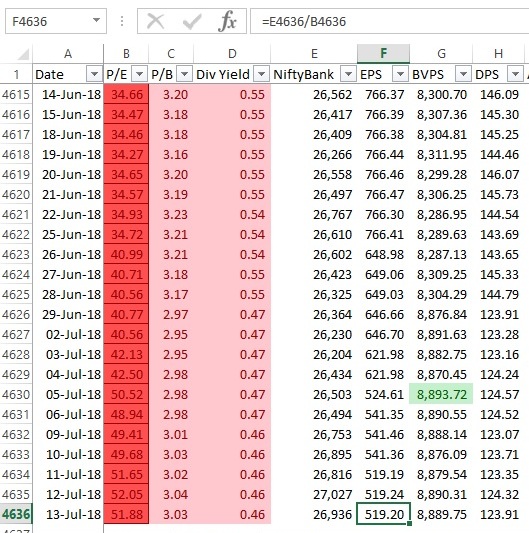Click the Enter checkmark formula bar icon

tap(192, 21)
